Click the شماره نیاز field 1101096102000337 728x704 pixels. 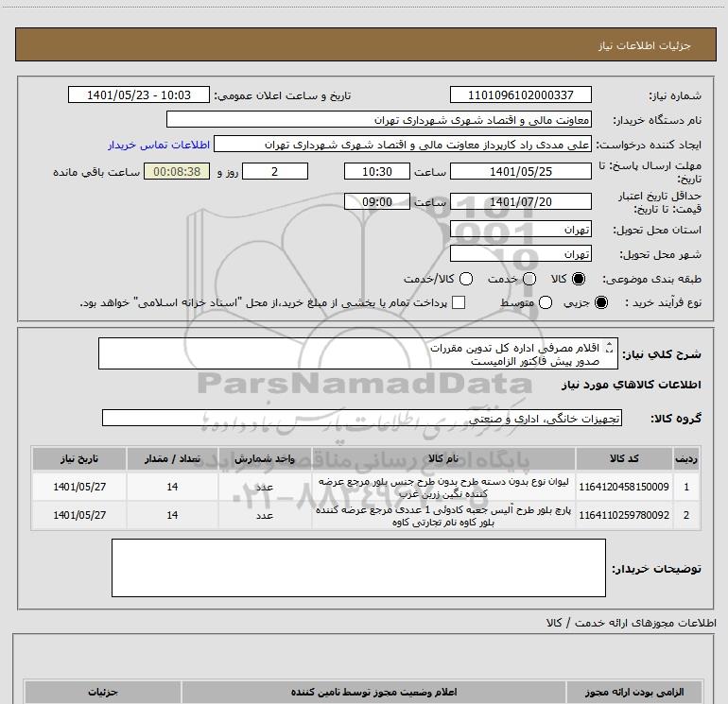[x=520, y=95]
